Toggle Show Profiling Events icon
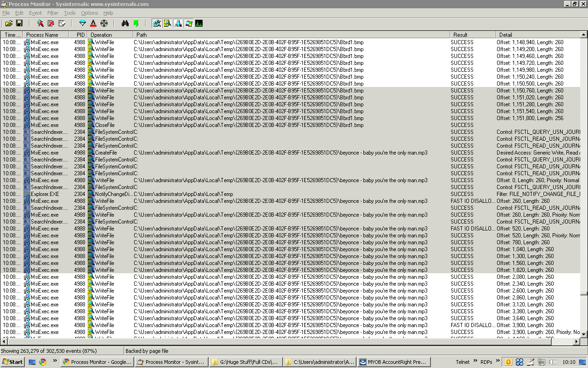This screenshot has height=368, width=588. tap(199, 23)
